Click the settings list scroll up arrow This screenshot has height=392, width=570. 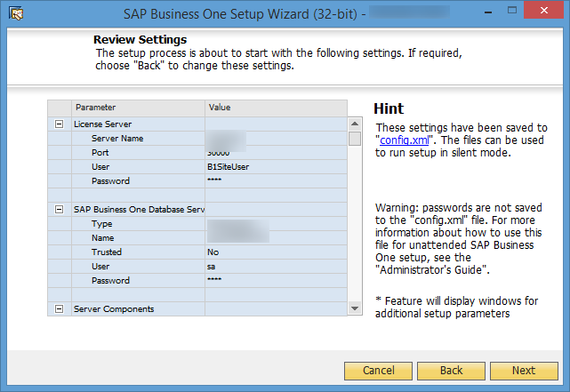(355, 124)
